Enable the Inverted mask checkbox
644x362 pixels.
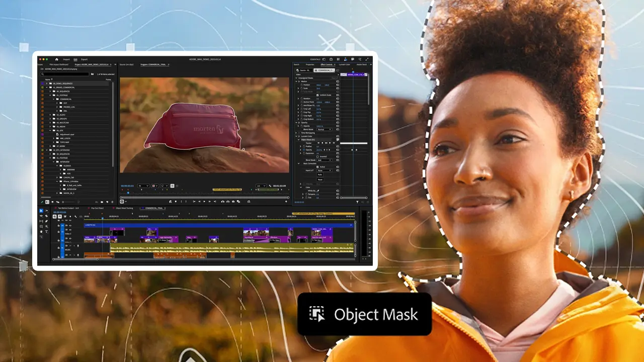point(317,156)
